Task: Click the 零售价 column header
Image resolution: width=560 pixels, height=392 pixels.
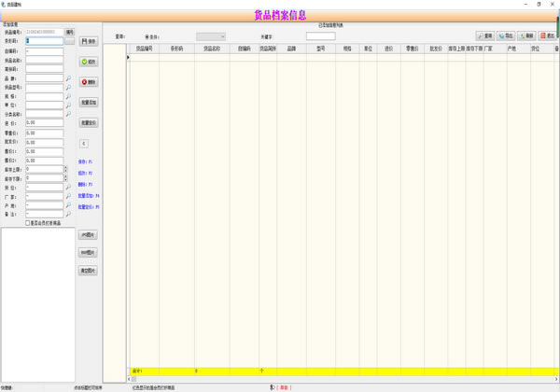Action: coord(412,47)
